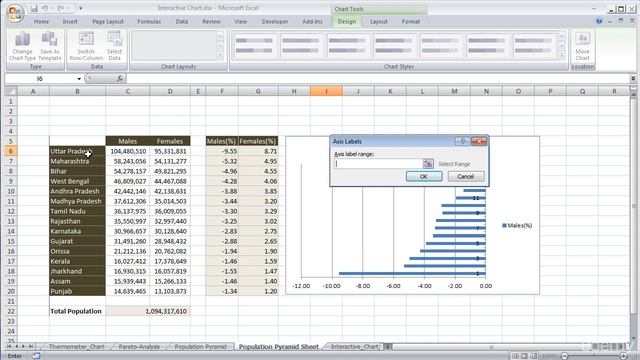The image size is (640, 360).
Task: Click the Females(%) header cell
Action: pyautogui.click(x=258, y=141)
